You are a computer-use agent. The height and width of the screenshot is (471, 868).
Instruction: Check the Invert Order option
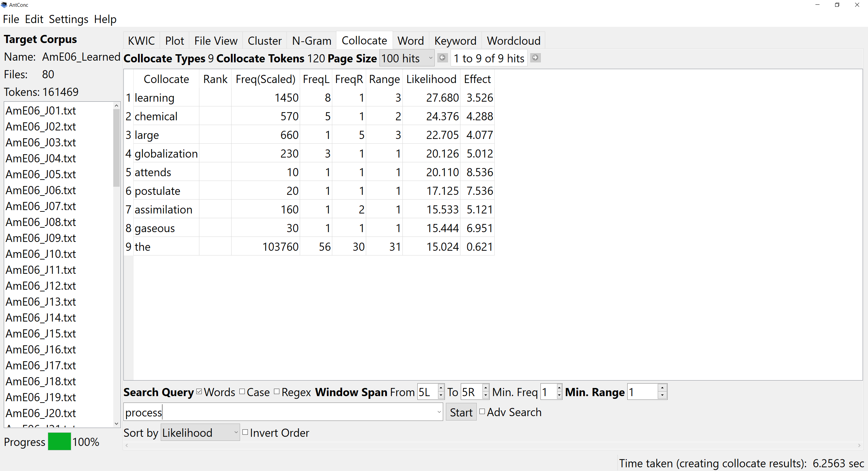245,432
